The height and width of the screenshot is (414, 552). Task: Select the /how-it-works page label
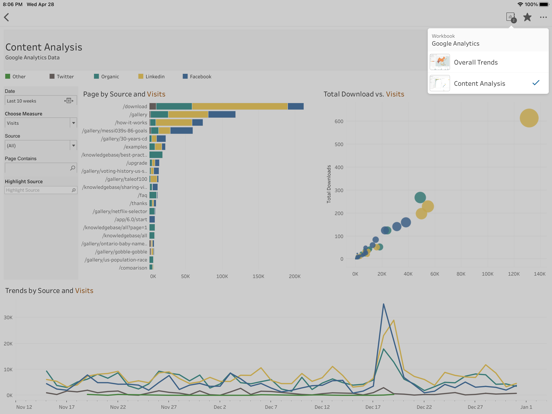[x=131, y=123]
